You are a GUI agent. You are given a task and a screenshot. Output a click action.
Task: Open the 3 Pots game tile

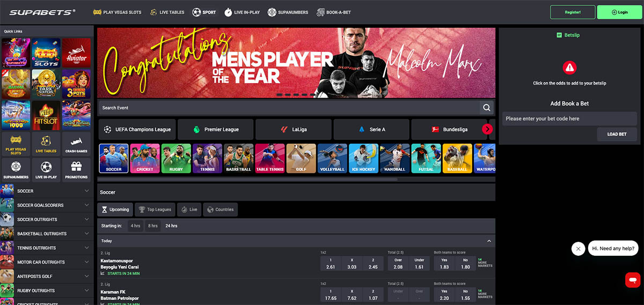76,84
